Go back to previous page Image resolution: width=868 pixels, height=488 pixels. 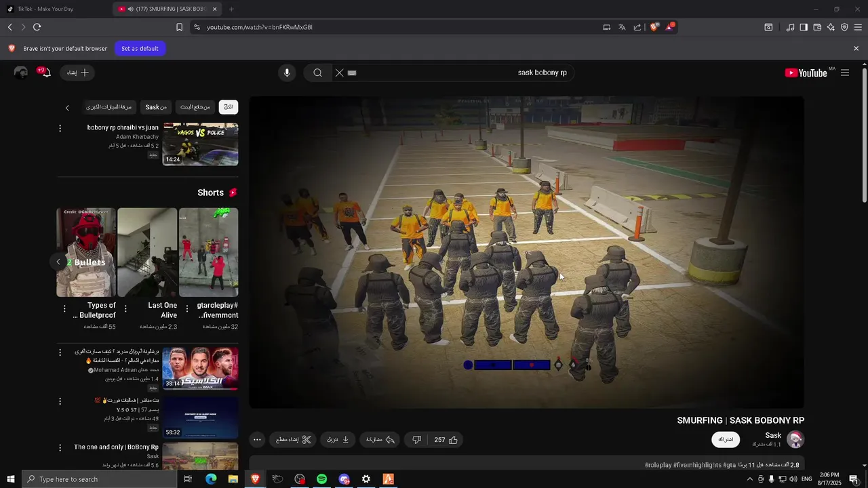pyautogui.click(x=9, y=27)
